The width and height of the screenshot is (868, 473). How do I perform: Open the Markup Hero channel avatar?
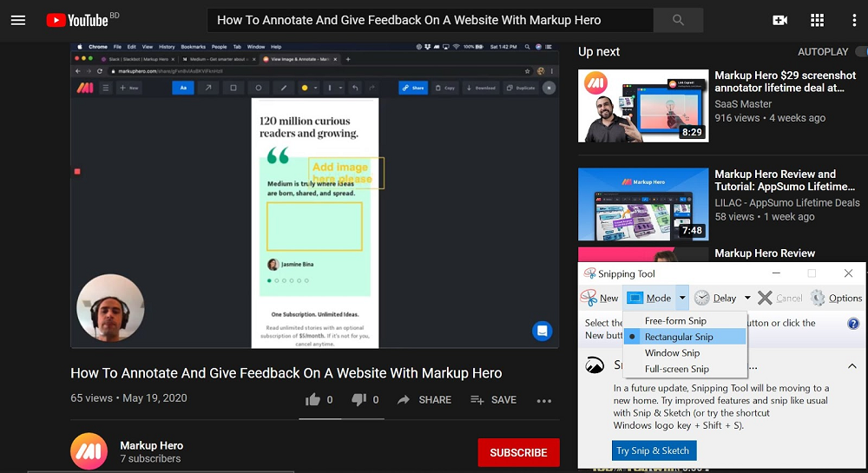tap(89, 451)
